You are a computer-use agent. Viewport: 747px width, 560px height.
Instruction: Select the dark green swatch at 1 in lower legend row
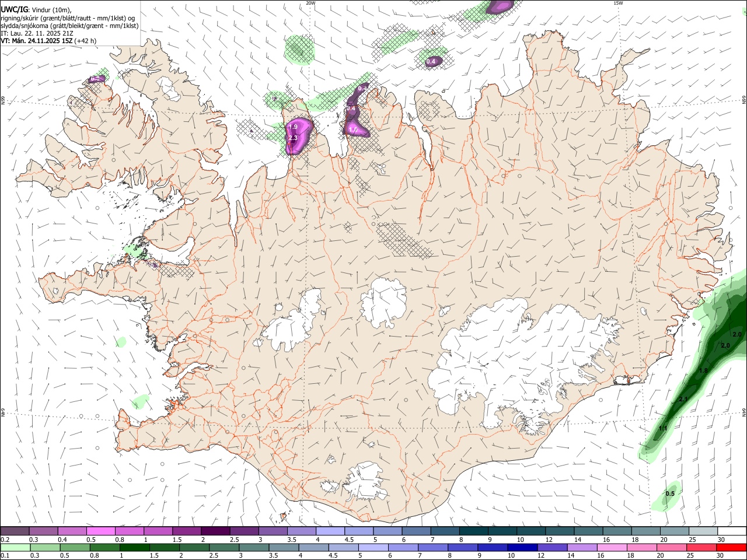[135, 548]
